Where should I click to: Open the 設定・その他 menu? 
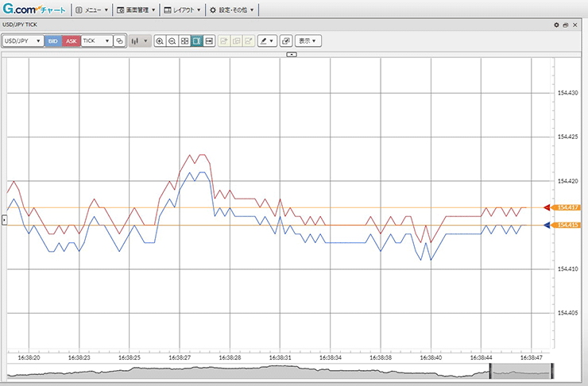click(x=232, y=10)
